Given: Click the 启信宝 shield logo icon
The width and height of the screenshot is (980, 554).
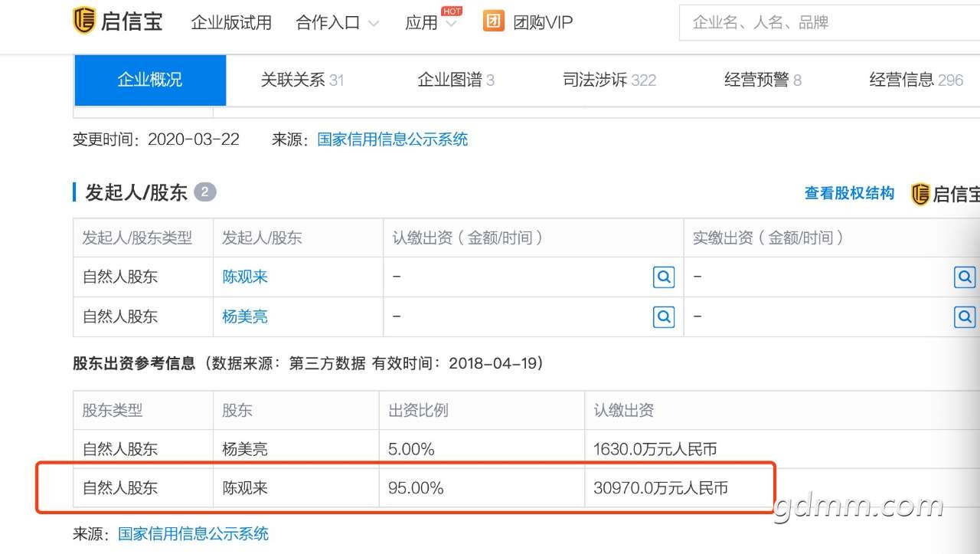Looking at the screenshot, I should 83,21.
